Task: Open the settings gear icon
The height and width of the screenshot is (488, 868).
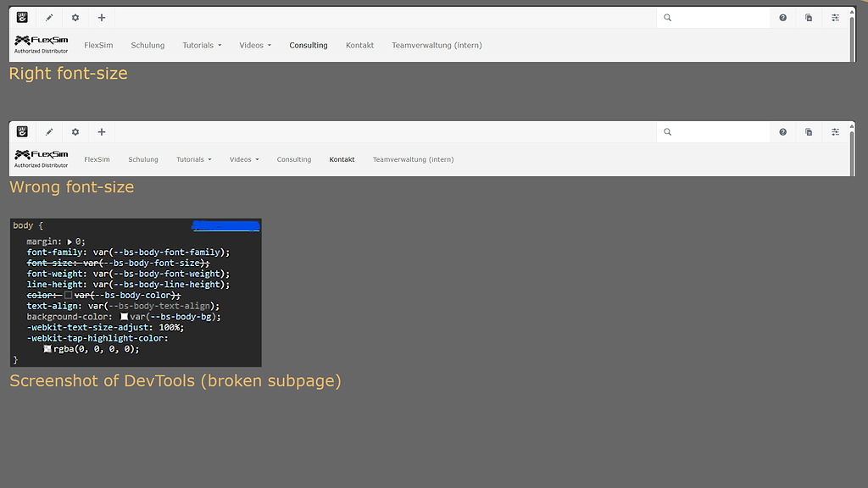Action: 75,17
